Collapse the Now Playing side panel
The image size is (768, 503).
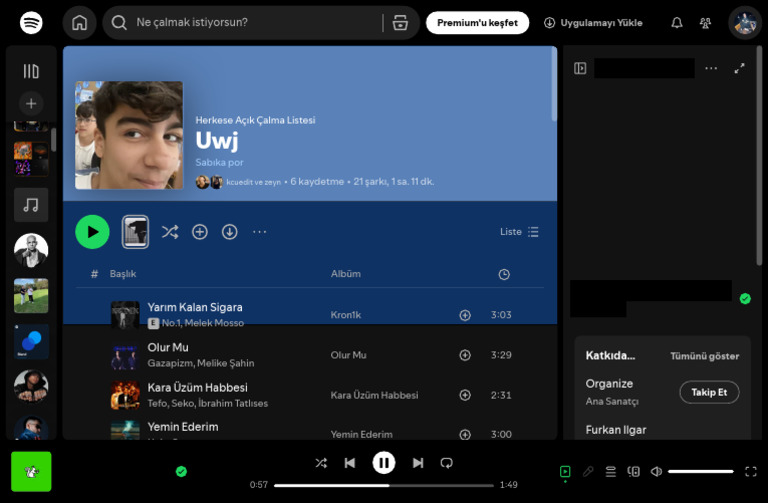(580, 68)
